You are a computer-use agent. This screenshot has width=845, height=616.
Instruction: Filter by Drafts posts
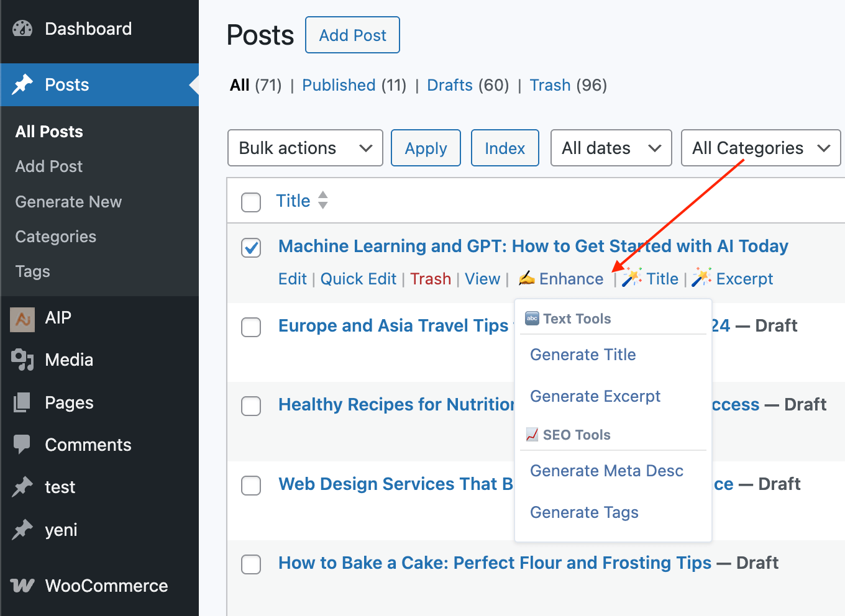450,85
